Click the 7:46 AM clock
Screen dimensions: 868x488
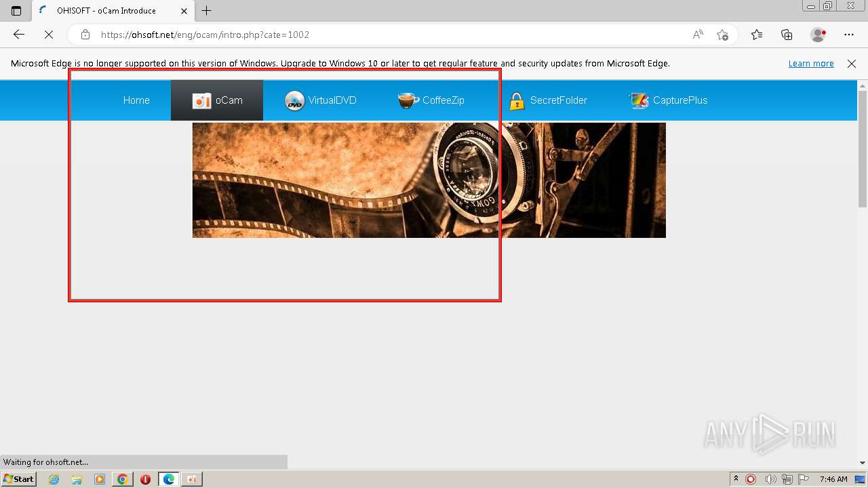pyautogui.click(x=833, y=479)
